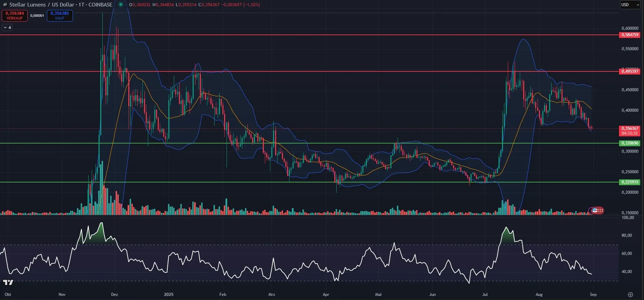Click the 0,200000 price axis label

coord(630,192)
